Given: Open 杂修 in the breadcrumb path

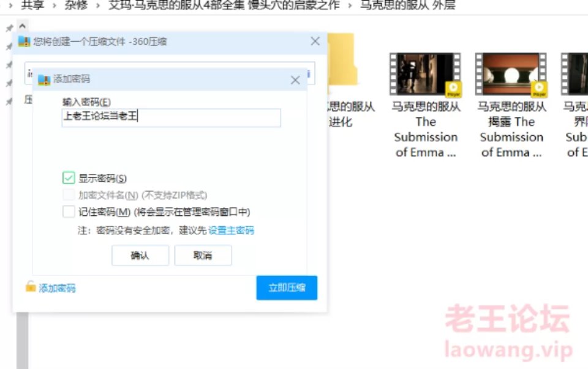Looking at the screenshot, I should 76,6.
